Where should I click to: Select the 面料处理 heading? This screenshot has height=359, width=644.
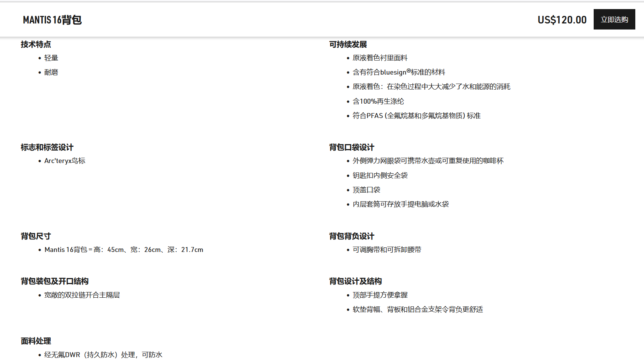coord(36,341)
